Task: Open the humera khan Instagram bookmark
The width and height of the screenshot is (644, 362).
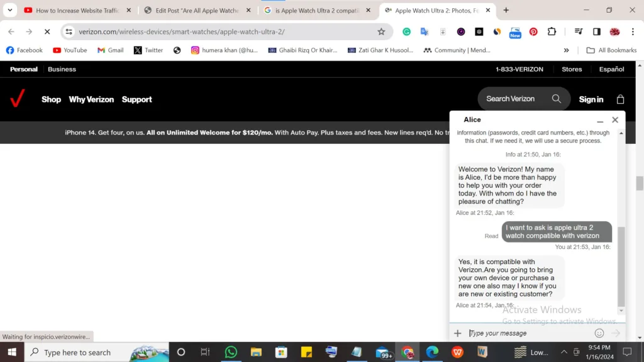Action: pos(225,50)
